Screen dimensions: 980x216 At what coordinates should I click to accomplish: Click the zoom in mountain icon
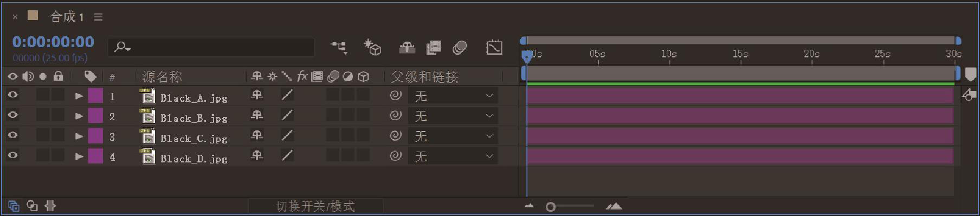(614, 206)
